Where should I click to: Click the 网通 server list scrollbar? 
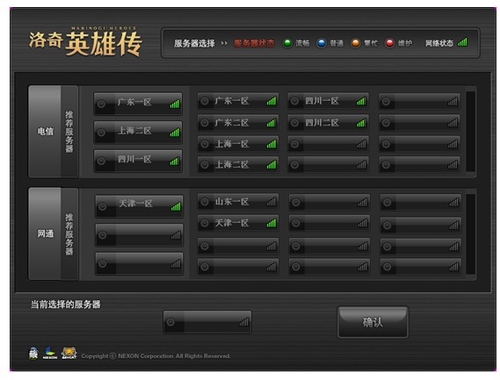(470, 234)
